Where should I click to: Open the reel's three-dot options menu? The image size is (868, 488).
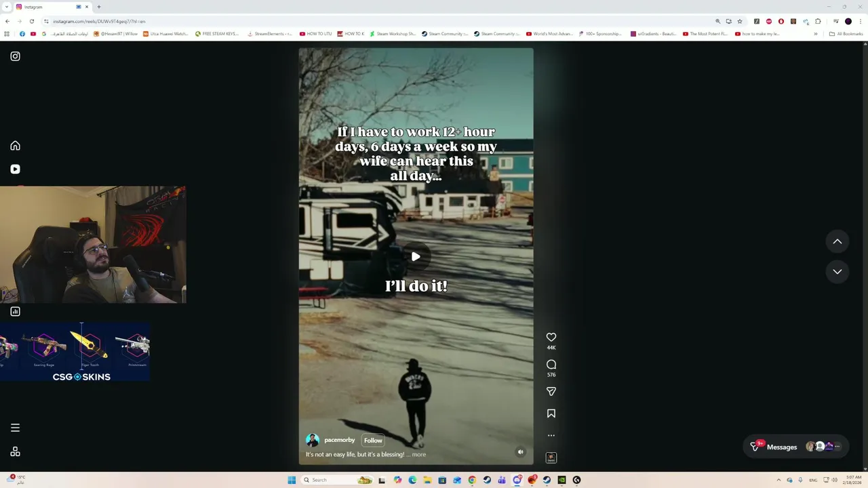[x=551, y=435]
